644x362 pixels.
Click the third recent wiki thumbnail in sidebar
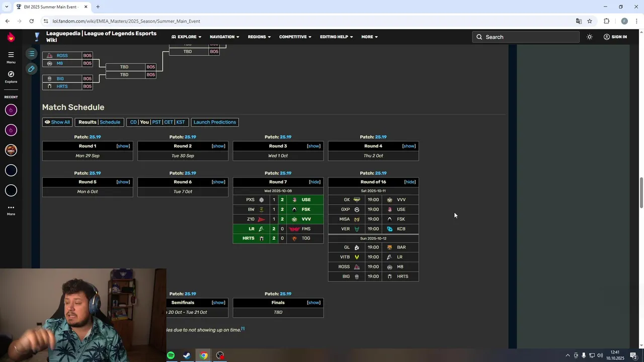pos(11,150)
